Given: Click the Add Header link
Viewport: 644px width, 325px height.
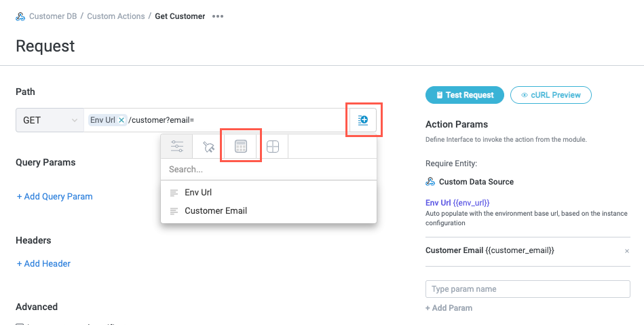Looking at the screenshot, I should coord(43,263).
